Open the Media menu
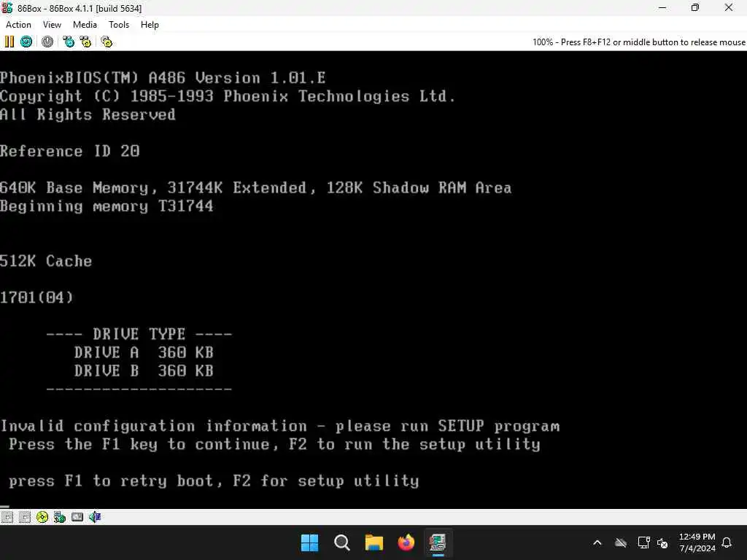Screen dimensions: 747x560 [x=85, y=25]
